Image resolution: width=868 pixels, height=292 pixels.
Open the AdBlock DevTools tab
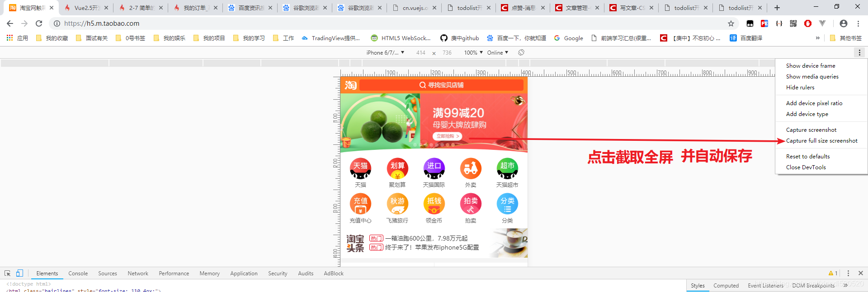[x=334, y=273]
